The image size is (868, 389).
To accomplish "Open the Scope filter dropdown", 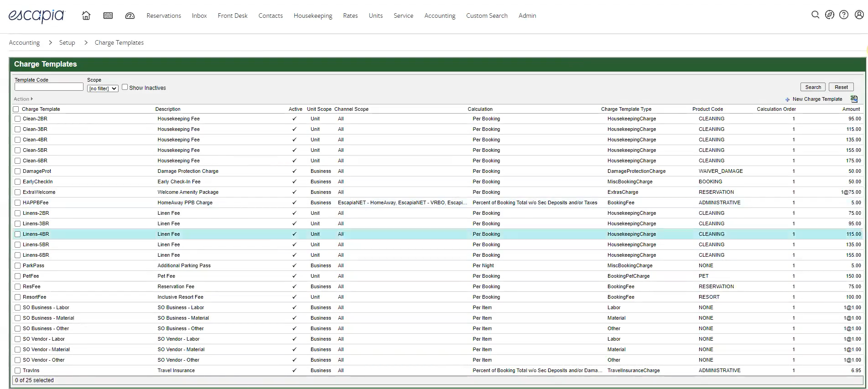I will click(x=103, y=88).
